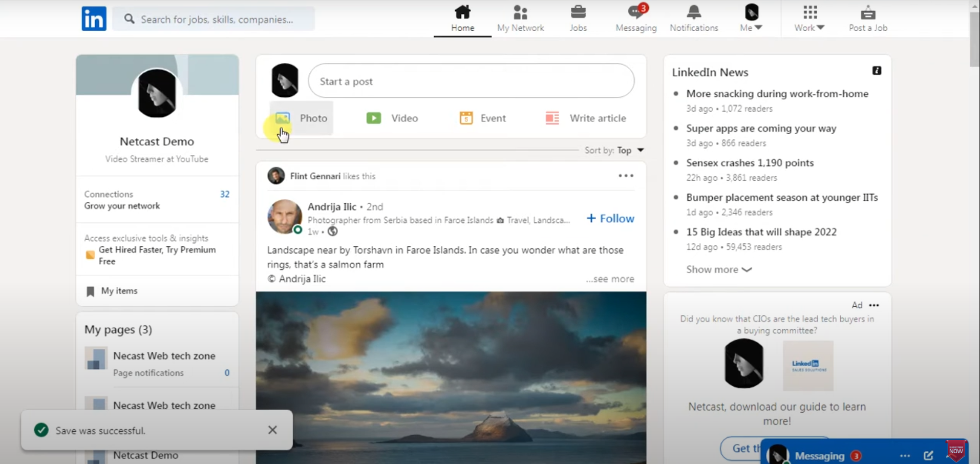The image size is (980, 464).
Task: Click My pages (3) heading
Action: [118, 329]
